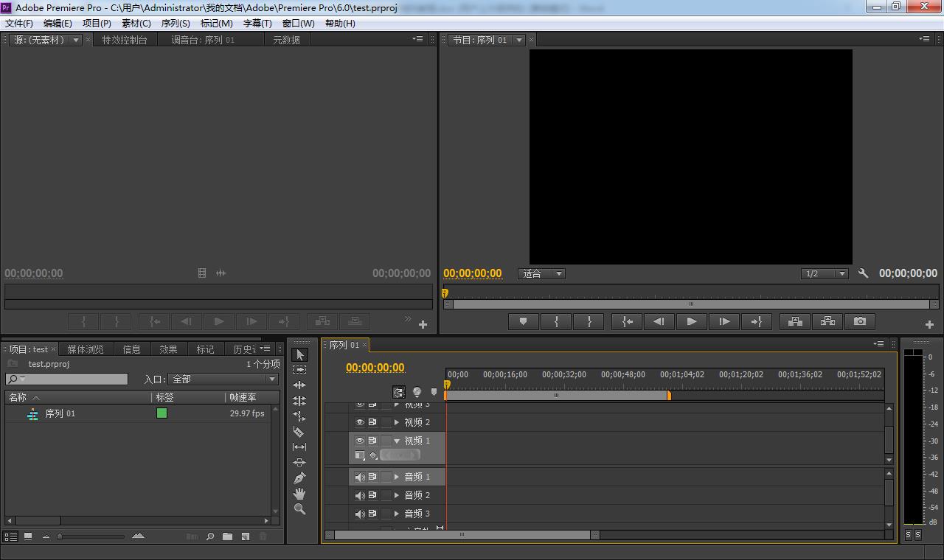Switch to the 媒体浏览 tab

86,349
